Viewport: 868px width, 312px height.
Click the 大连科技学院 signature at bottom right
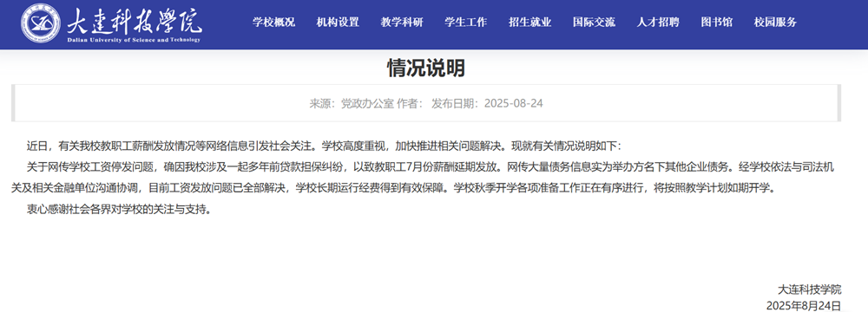(809, 289)
